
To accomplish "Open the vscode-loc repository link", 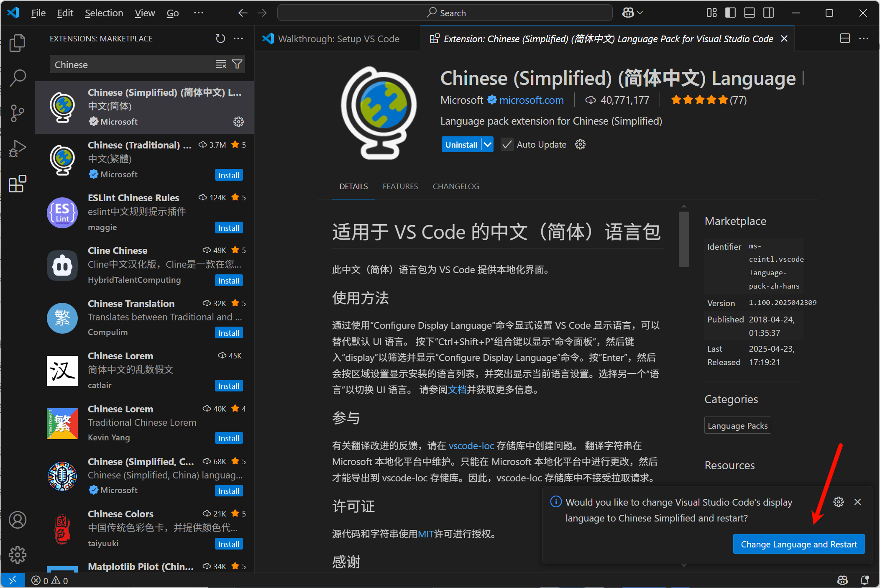I will 471,446.
